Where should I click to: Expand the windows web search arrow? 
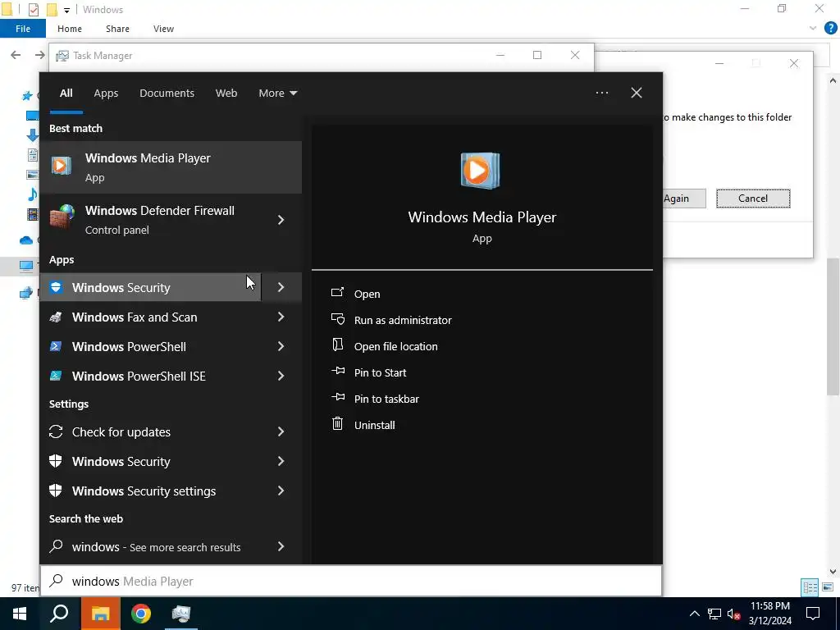coord(281,546)
